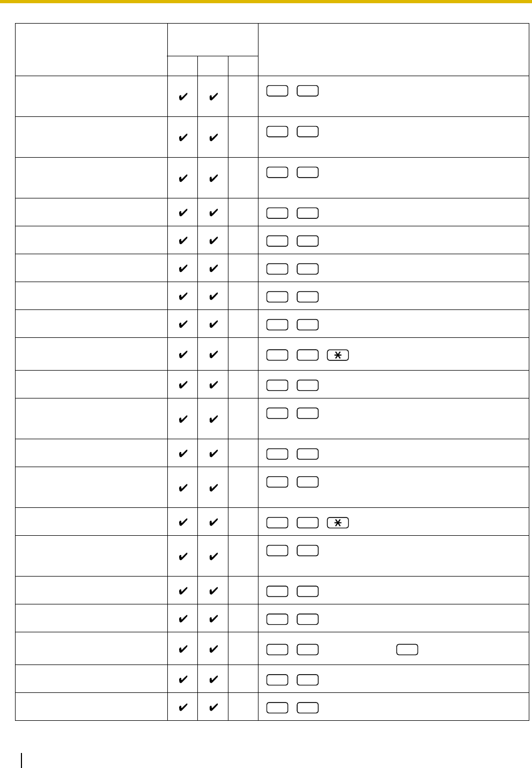The image size is (532, 768).
Task: Toggle the second checkmark in the top table row
Action: [213, 98]
